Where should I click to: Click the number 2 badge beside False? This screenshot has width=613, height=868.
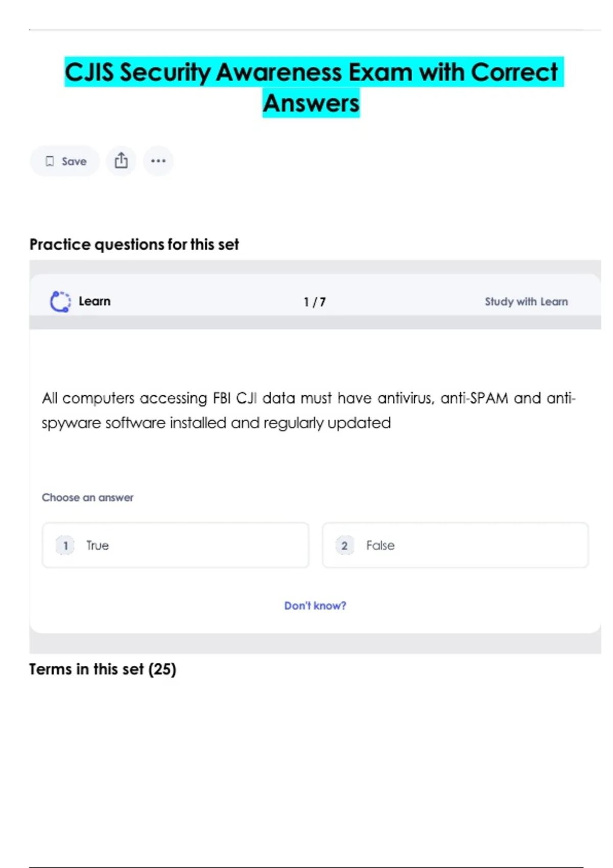[x=345, y=545]
